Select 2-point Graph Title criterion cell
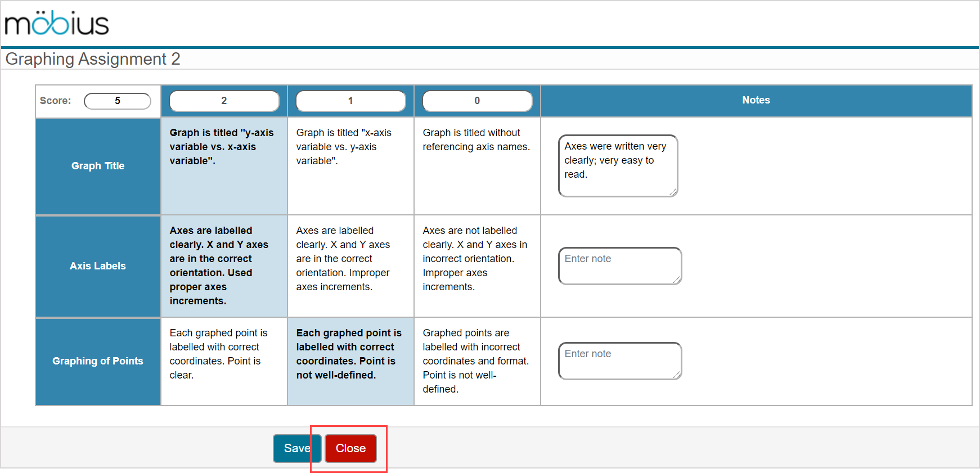The width and height of the screenshot is (980, 473). (224, 166)
